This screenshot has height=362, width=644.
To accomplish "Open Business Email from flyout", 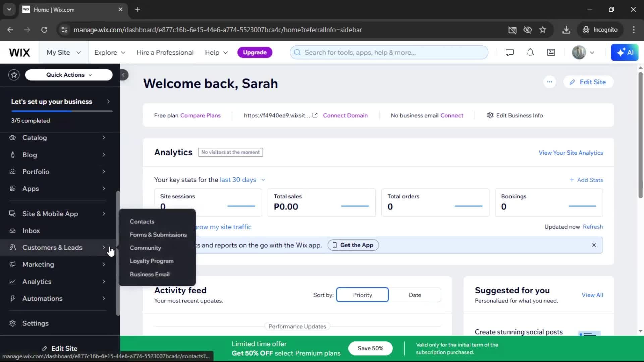I will click(x=150, y=274).
